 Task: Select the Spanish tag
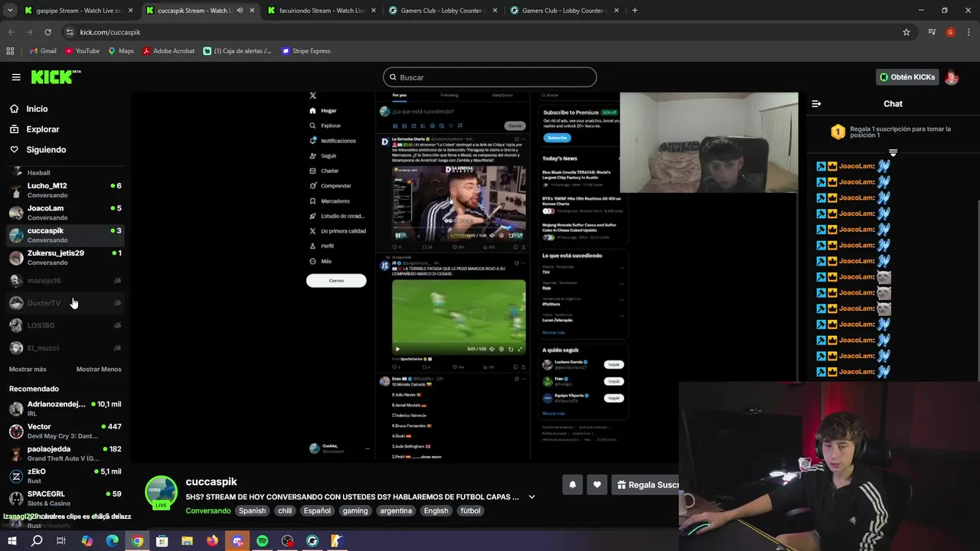point(252,510)
